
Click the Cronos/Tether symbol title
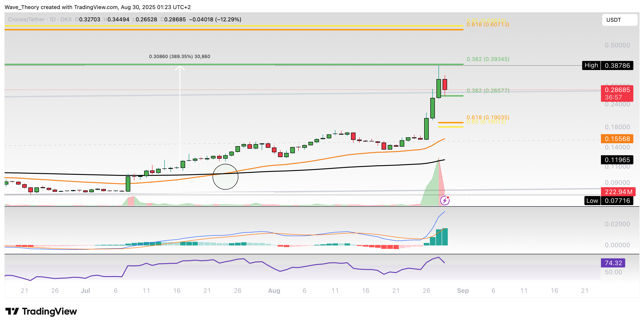[26, 19]
